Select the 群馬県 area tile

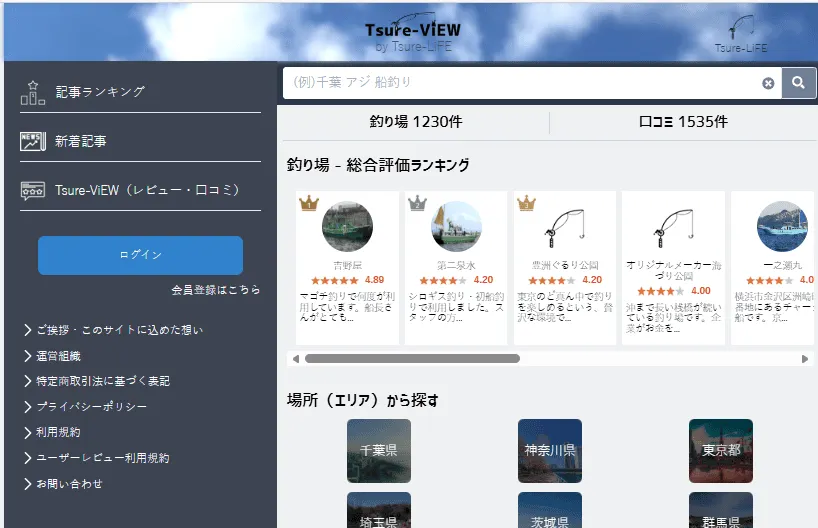pyautogui.click(x=721, y=510)
